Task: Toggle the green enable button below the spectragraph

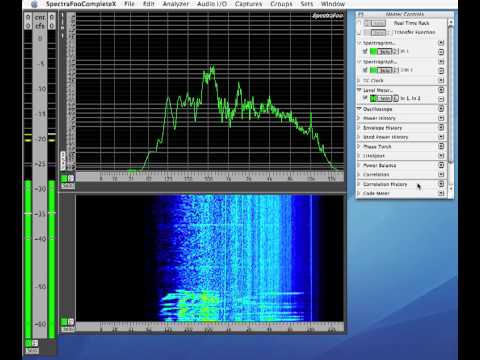Action: (64, 179)
